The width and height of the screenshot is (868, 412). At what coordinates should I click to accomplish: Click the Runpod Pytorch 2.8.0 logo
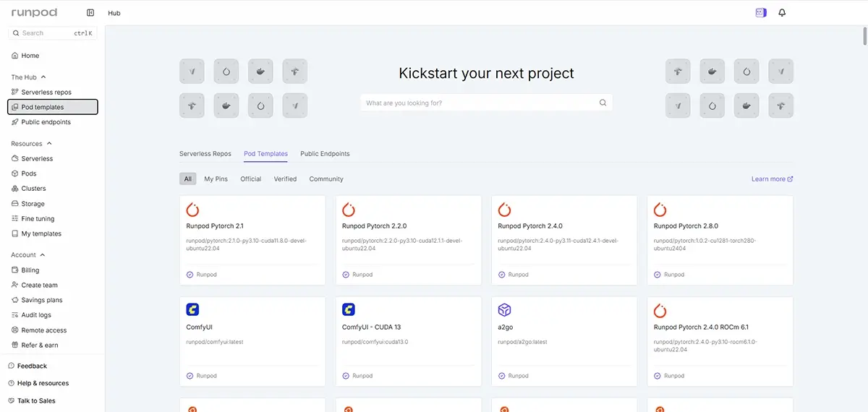pos(660,210)
